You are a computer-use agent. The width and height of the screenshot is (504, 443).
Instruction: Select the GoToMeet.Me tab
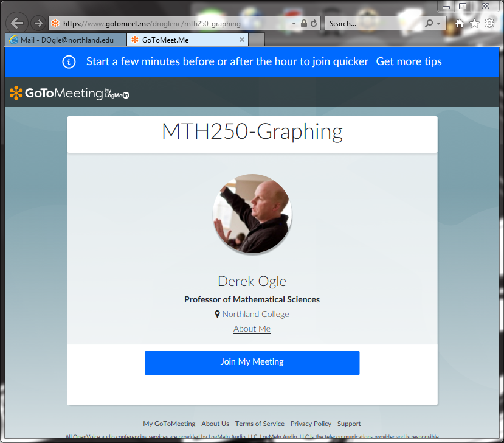coord(187,40)
